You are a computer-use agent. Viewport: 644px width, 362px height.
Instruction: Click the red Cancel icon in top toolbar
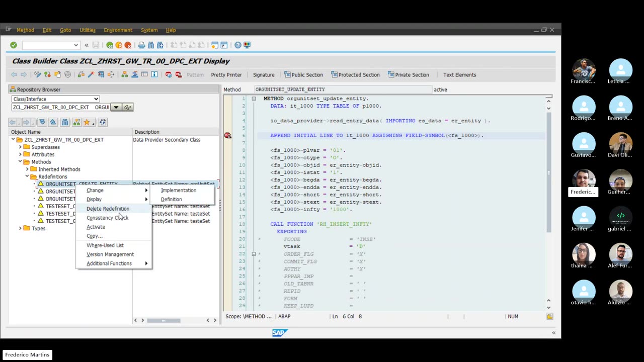pyautogui.click(x=128, y=45)
